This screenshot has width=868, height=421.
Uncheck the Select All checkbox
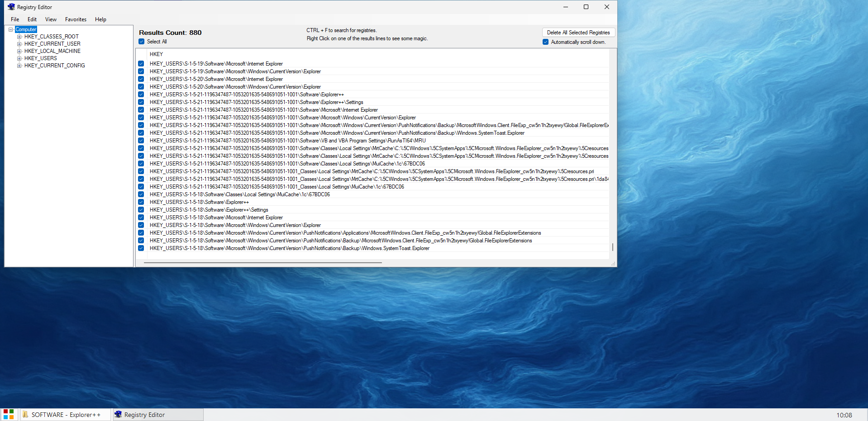click(141, 41)
